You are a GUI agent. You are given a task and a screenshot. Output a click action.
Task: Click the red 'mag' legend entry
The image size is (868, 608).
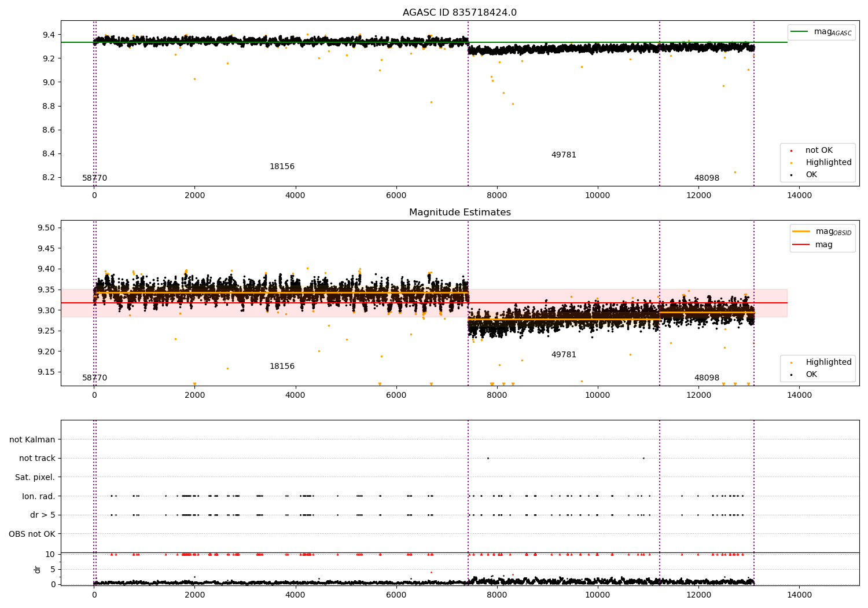tap(823, 245)
